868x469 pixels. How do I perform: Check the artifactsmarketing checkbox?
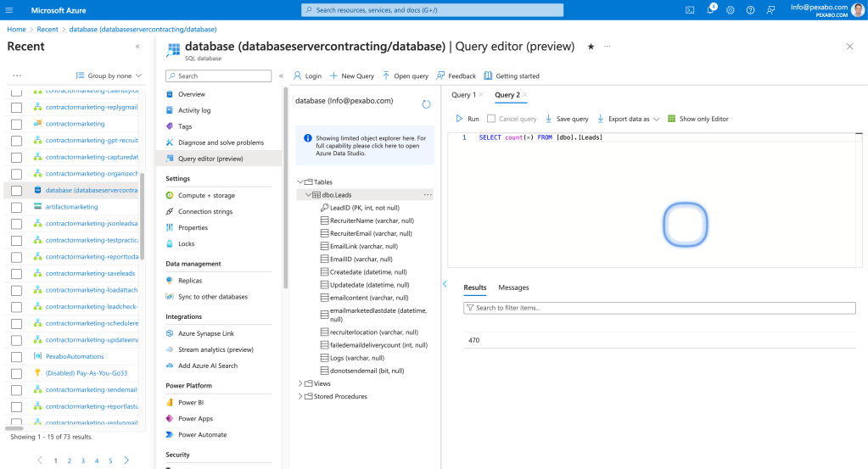(17, 208)
